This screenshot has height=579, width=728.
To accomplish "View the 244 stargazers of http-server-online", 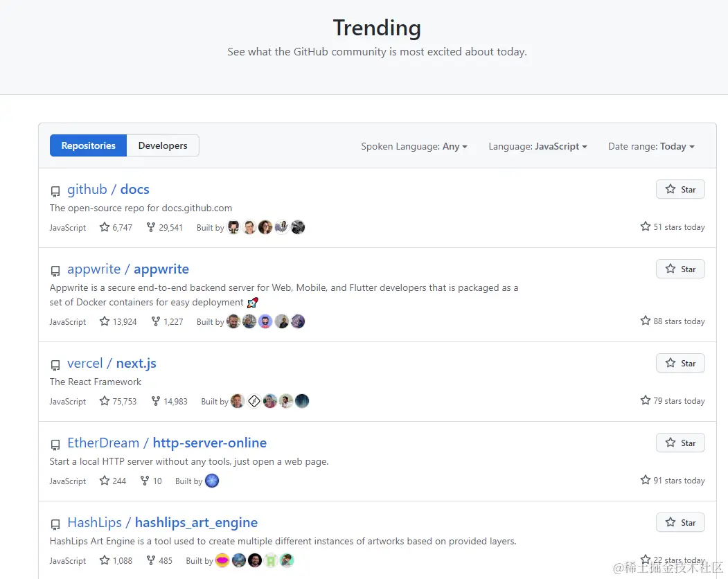I will pos(113,481).
